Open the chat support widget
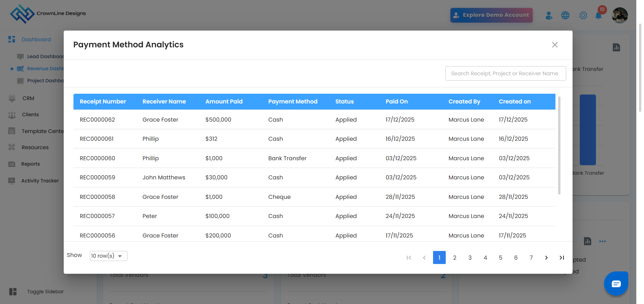Screen dimensions: 644x304 [x=616, y=284]
